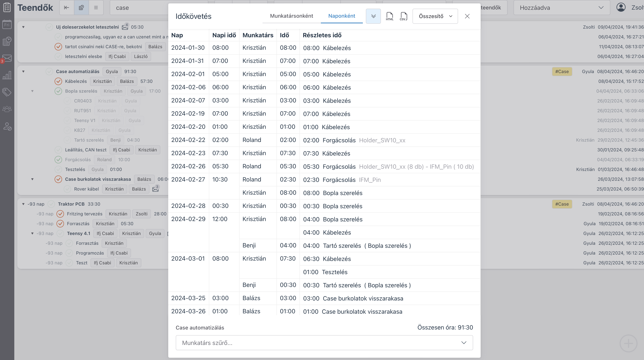Mark Leállítás, CAN teszt as done
The height and width of the screenshot is (360, 644).
(58, 150)
